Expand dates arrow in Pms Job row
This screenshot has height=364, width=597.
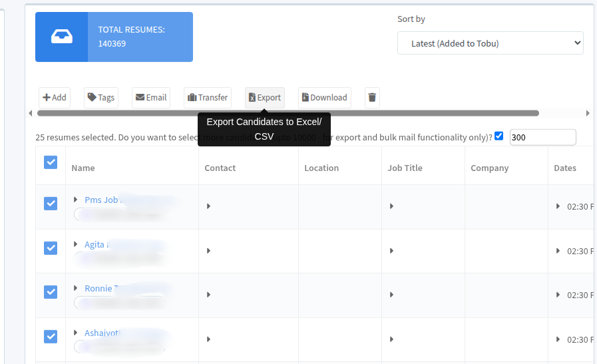pos(558,206)
